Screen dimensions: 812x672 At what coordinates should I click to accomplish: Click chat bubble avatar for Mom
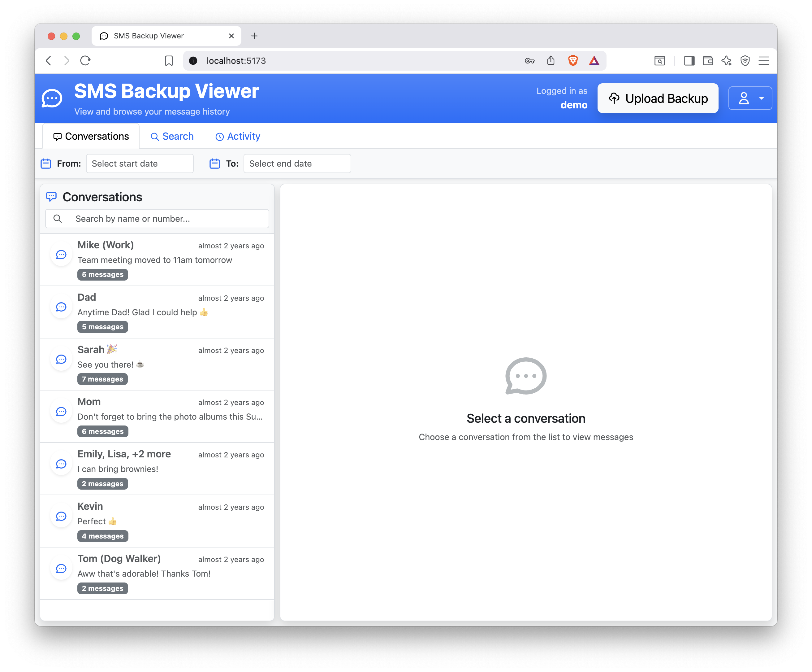pyautogui.click(x=61, y=411)
